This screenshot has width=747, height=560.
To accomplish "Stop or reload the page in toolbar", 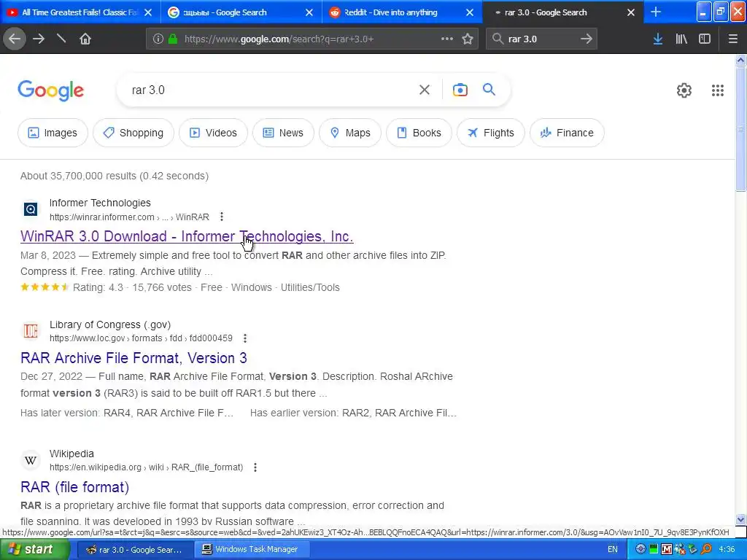I will tap(61, 39).
